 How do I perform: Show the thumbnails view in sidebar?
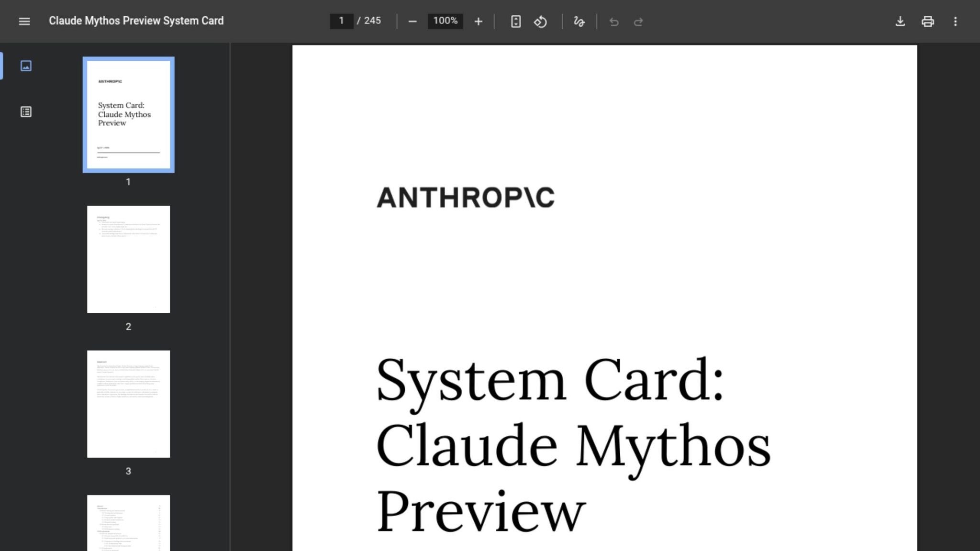pyautogui.click(x=26, y=66)
